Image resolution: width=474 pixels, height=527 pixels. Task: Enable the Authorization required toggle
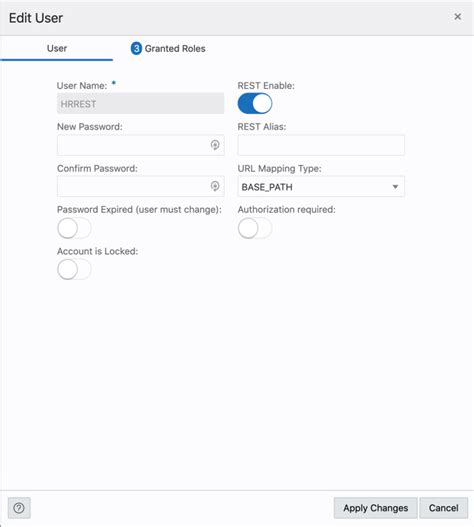[255, 228]
